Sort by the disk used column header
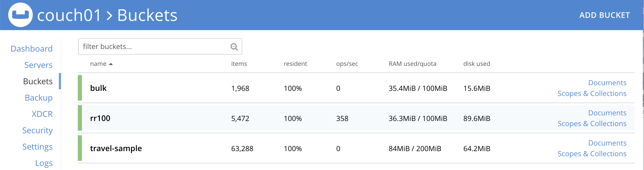The image size is (644, 170). (477, 64)
